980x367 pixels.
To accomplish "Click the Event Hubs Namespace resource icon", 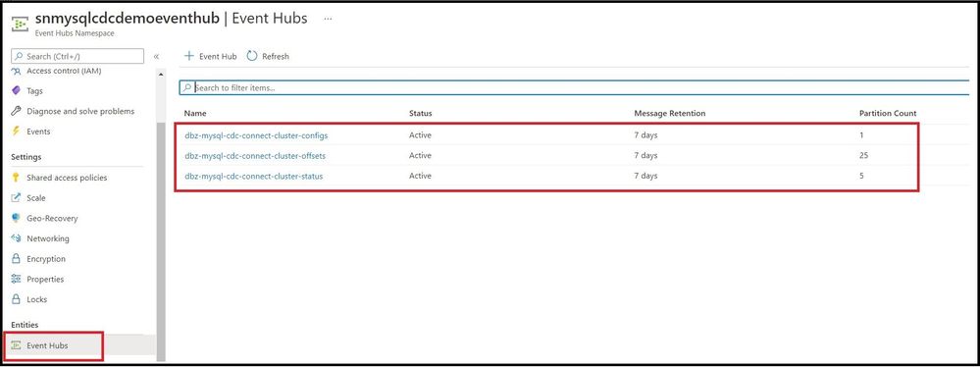I will 20,24.
